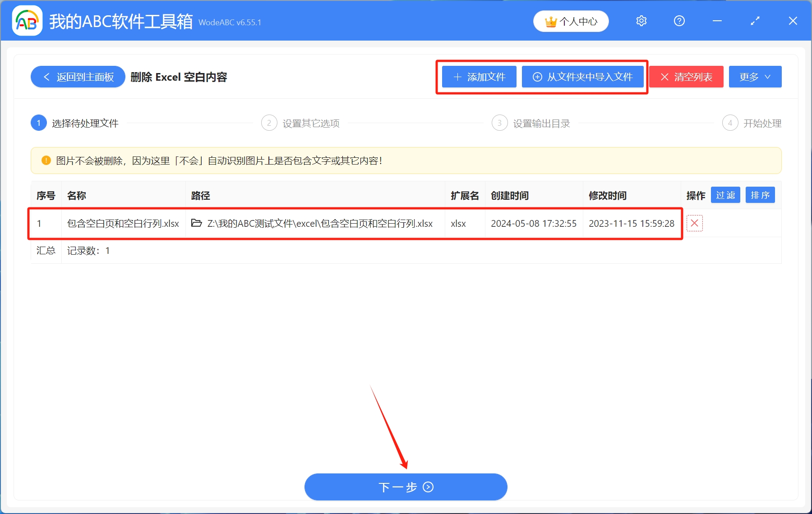Click the circled arrow inside 下一步 button
Screen dimensions: 812x514
(428, 487)
